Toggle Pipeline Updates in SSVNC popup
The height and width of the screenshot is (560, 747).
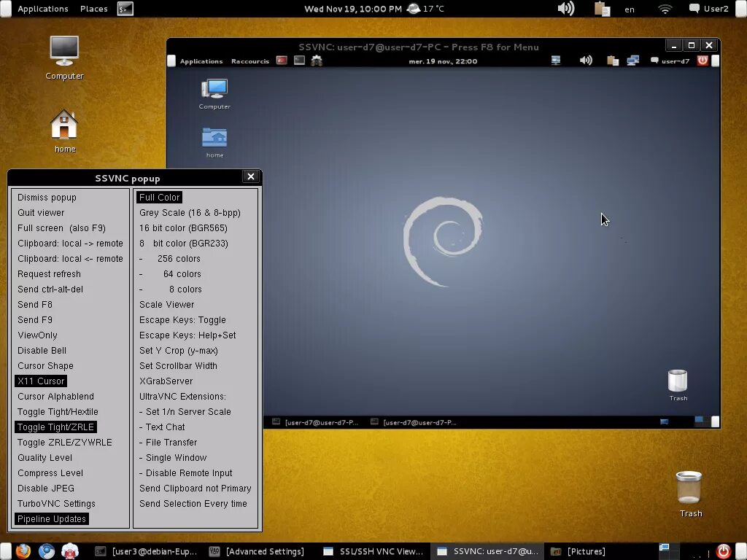52,518
